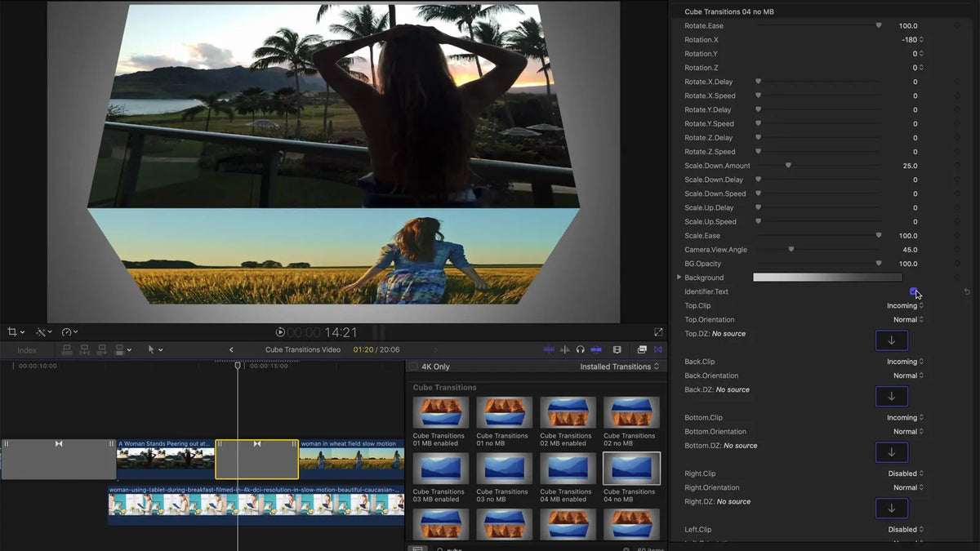980x551 pixels.
Task: Open the Left.Clip Disabled dropdown
Action: (906, 529)
